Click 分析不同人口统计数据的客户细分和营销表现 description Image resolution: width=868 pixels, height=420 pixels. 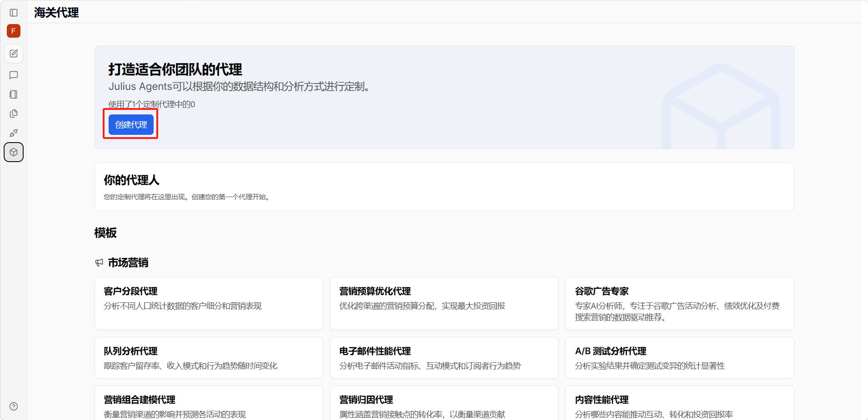tap(183, 306)
